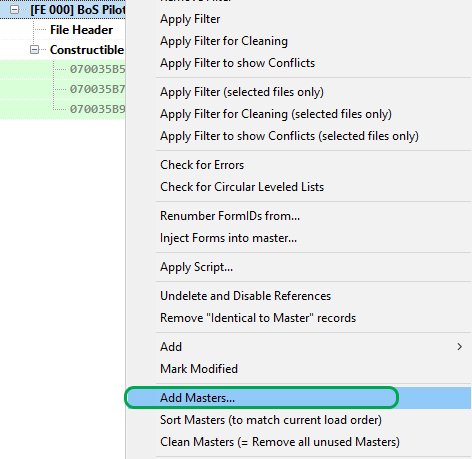Open Apply Script... menu item
Screen dimensions: 472x459
click(196, 267)
